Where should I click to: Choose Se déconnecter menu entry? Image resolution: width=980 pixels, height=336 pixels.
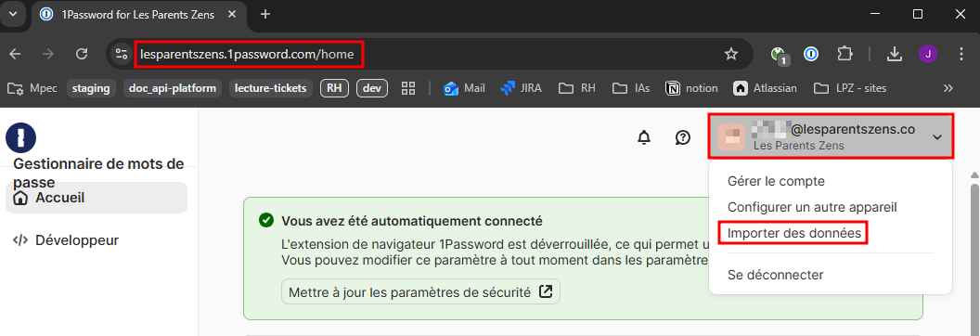pos(776,275)
